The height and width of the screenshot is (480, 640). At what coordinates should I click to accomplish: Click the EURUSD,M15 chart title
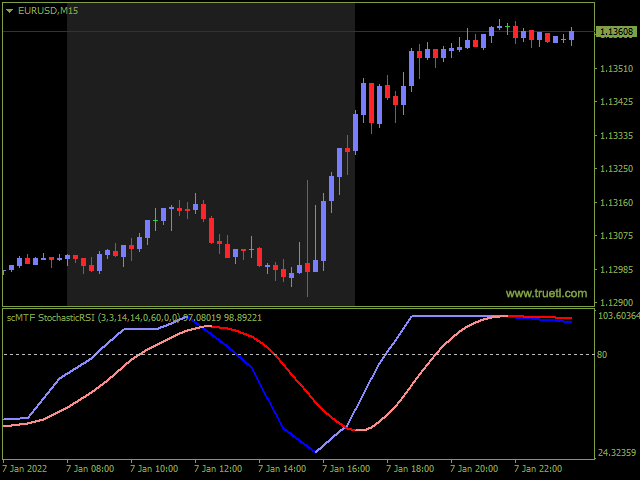pyautogui.click(x=48, y=11)
